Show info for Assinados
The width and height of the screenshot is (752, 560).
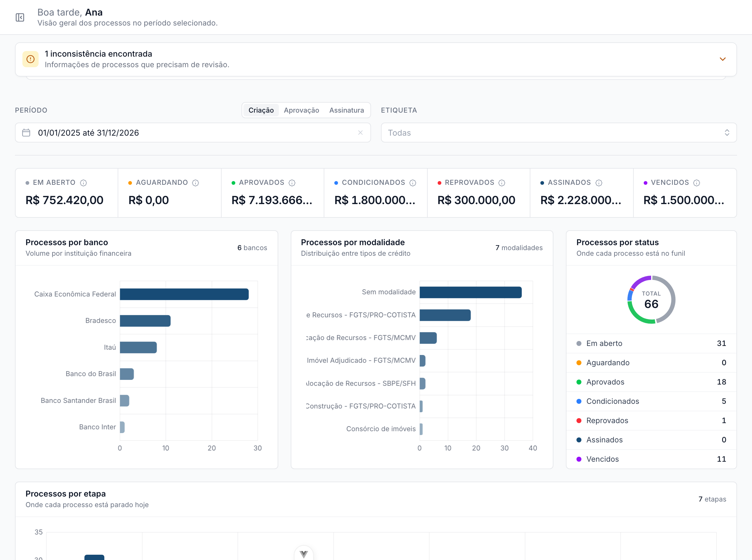pyautogui.click(x=599, y=183)
